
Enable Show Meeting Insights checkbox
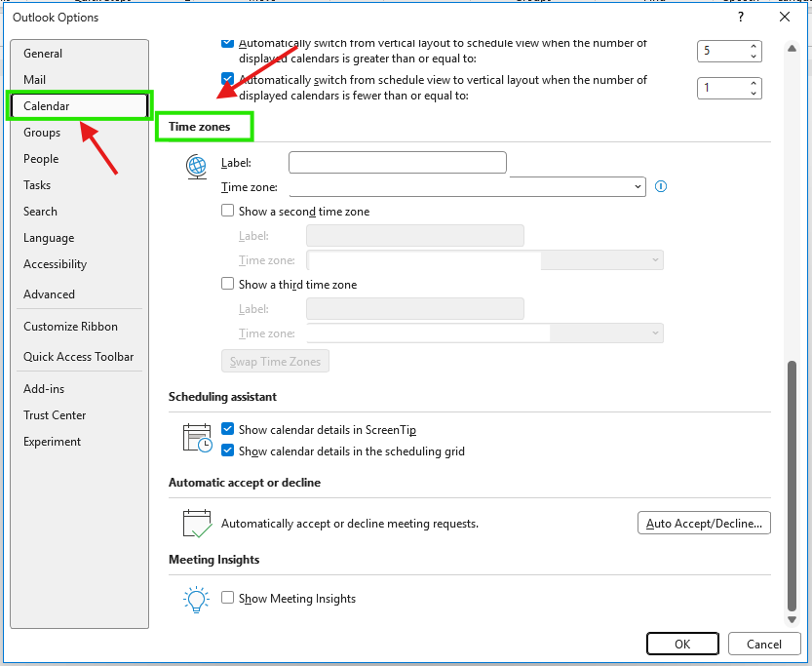(227, 597)
